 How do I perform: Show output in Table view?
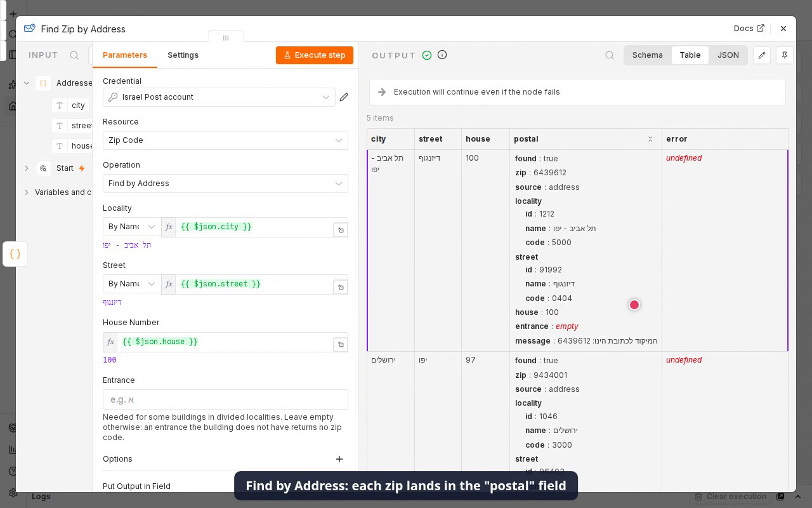tap(690, 55)
